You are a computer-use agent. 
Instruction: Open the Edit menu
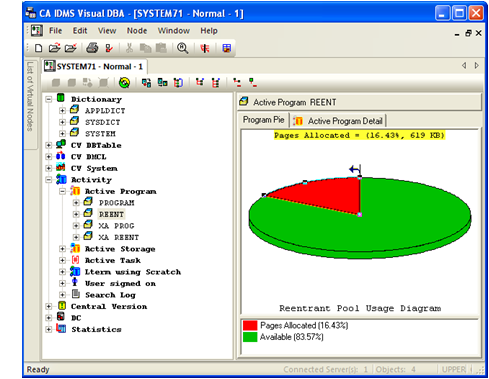click(x=80, y=31)
